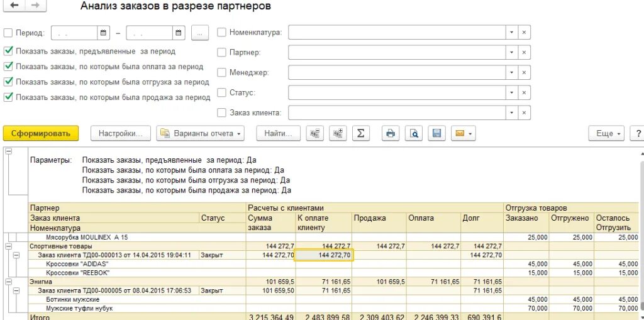Enable the Период checkbox
Viewport: 644px width, 320px height.
pyautogui.click(x=8, y=33)
